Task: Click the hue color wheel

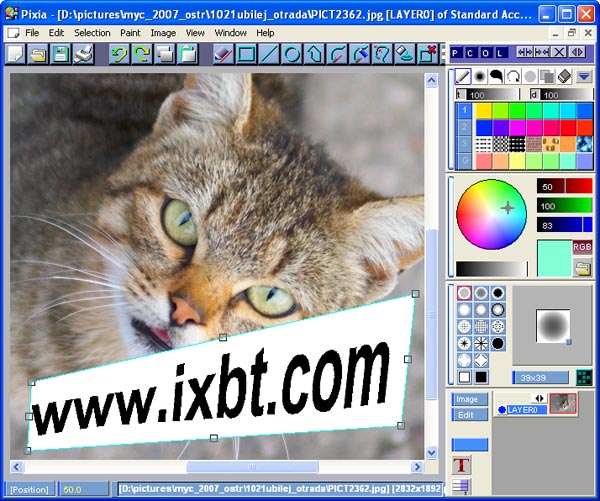Action: coord(491,214)
